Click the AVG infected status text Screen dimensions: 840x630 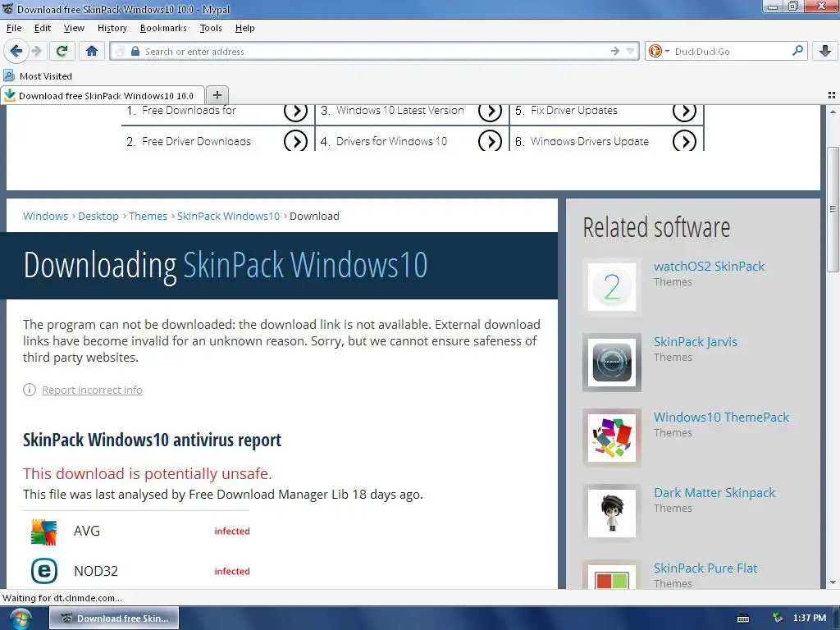(x=232, y=532)
